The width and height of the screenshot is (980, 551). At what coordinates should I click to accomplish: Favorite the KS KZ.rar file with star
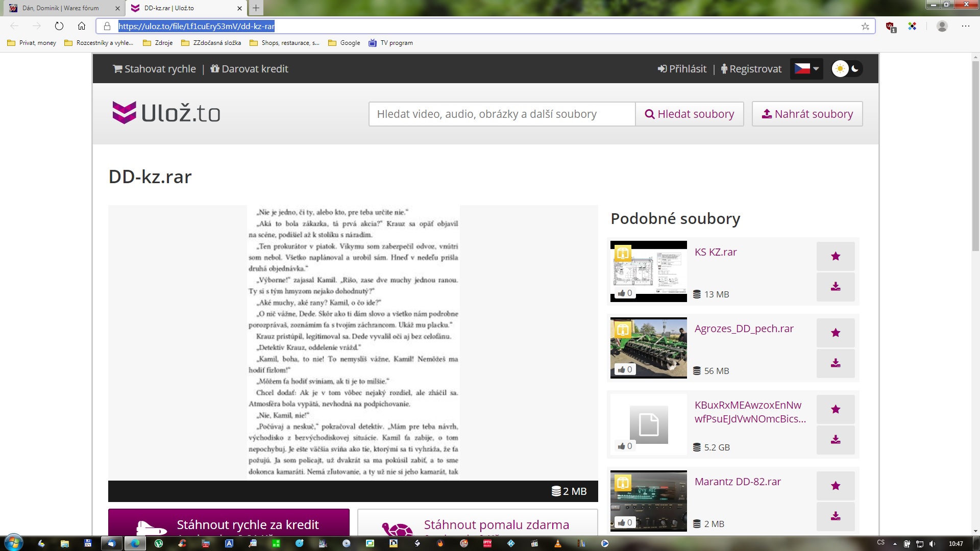click(836, 256)
